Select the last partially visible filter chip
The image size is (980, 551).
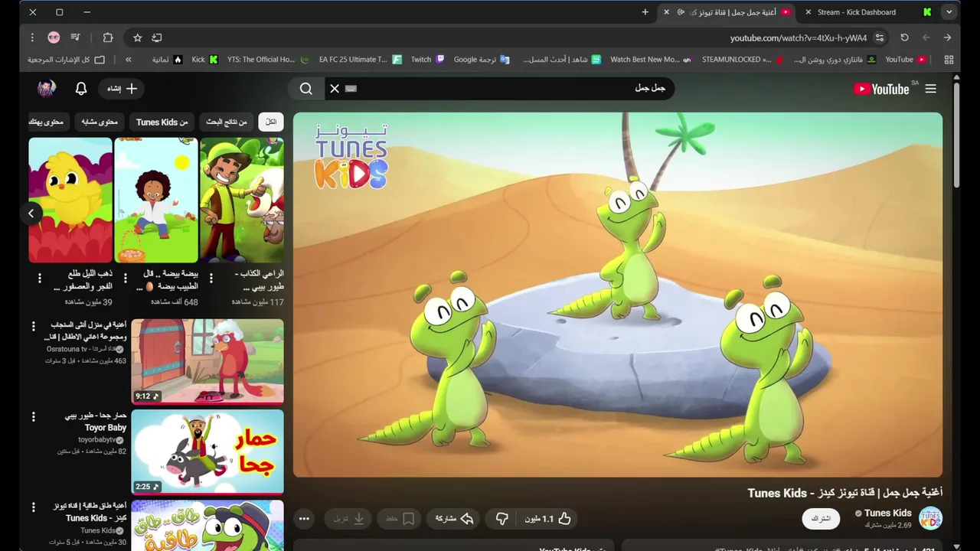(x=47, y=122)
